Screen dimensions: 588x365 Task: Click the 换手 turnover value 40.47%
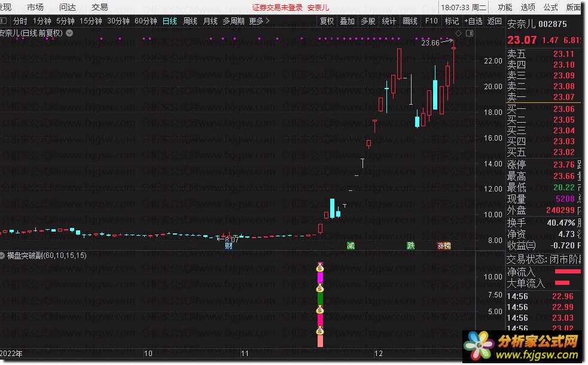coord(561,223)
